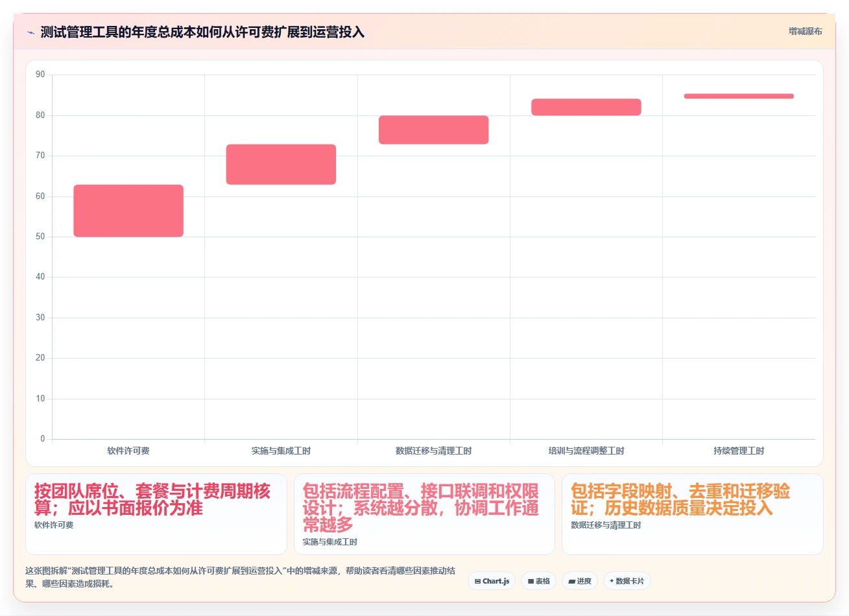This screenshot has height=616, width=849.
Task: Open the card about 按团队席位、套餐与计费周期核算
Action: click(x=156, y=514)
